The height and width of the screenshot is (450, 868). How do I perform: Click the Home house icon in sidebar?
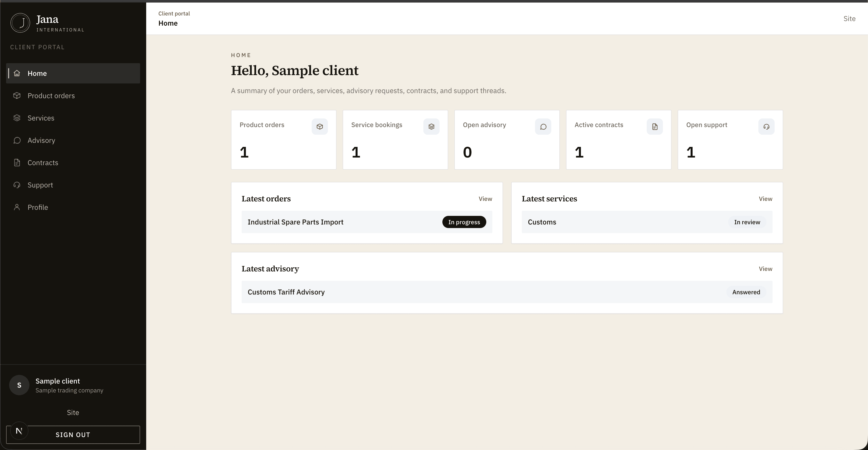[x=17, y=73]
